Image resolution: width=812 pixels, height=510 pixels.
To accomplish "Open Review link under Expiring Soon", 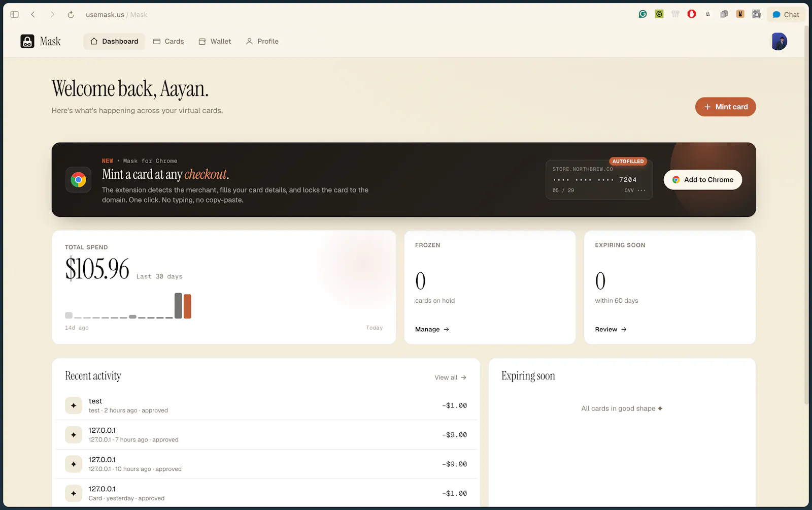I will (611, 329).
